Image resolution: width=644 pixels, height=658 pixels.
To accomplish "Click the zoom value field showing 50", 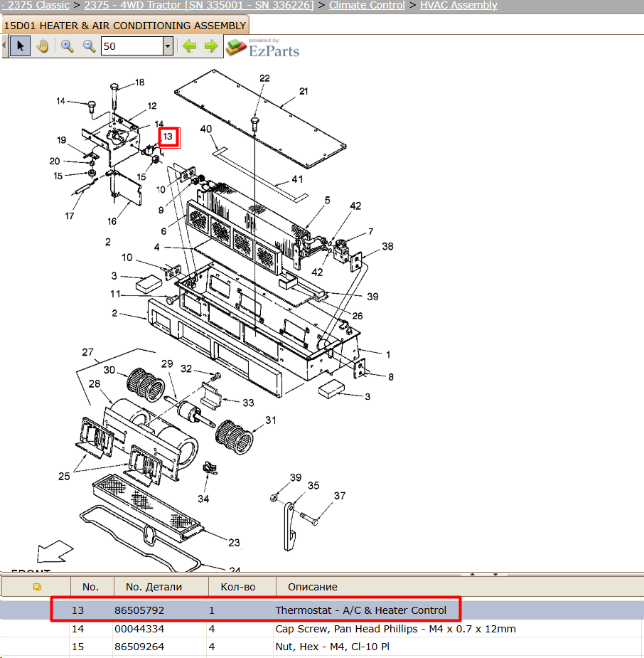I will pyautogui.click(x=132, y=46).
